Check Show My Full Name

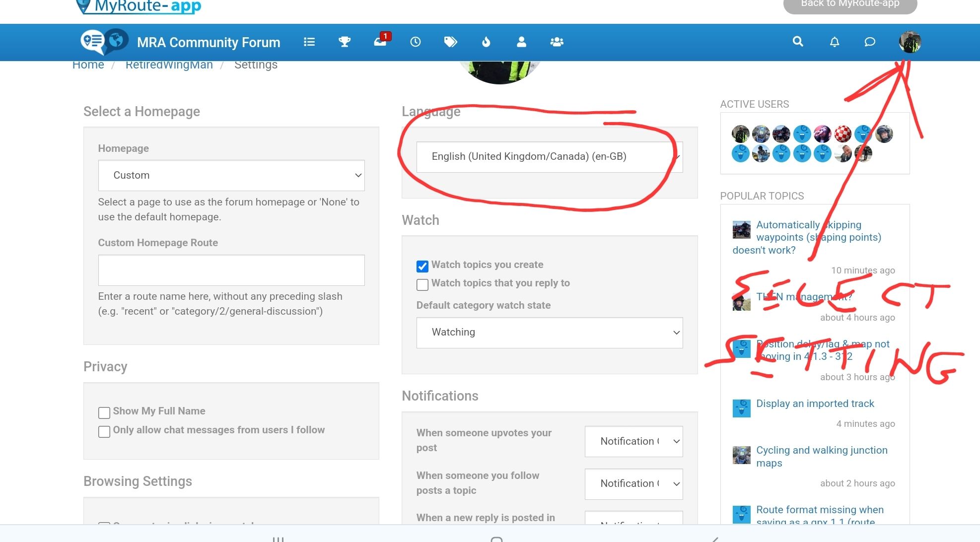click(x=104, y=413)
